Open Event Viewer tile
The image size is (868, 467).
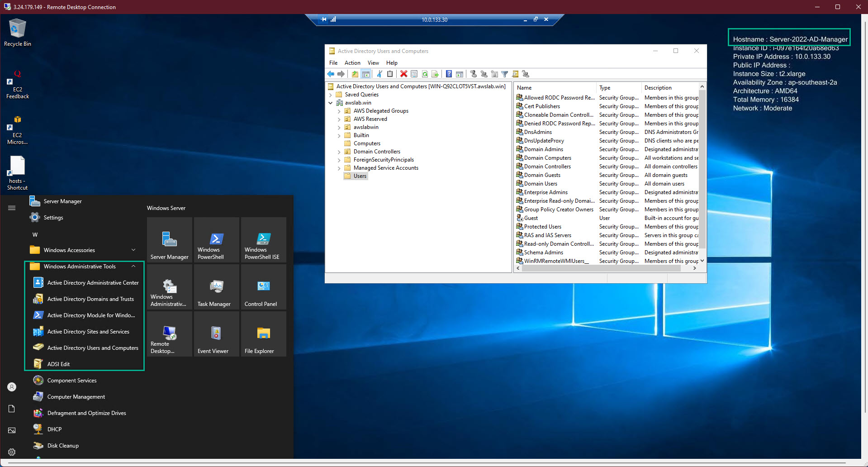pos(217,334)
